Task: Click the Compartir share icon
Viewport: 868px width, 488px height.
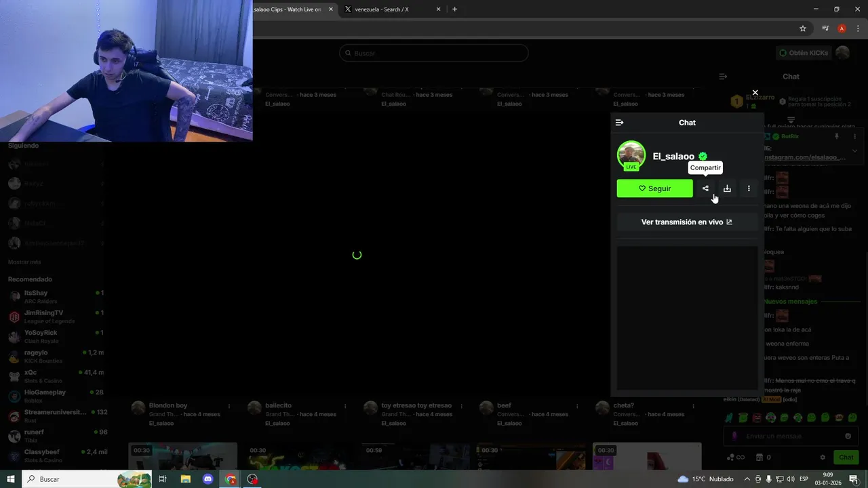Action: coord(705,188)
